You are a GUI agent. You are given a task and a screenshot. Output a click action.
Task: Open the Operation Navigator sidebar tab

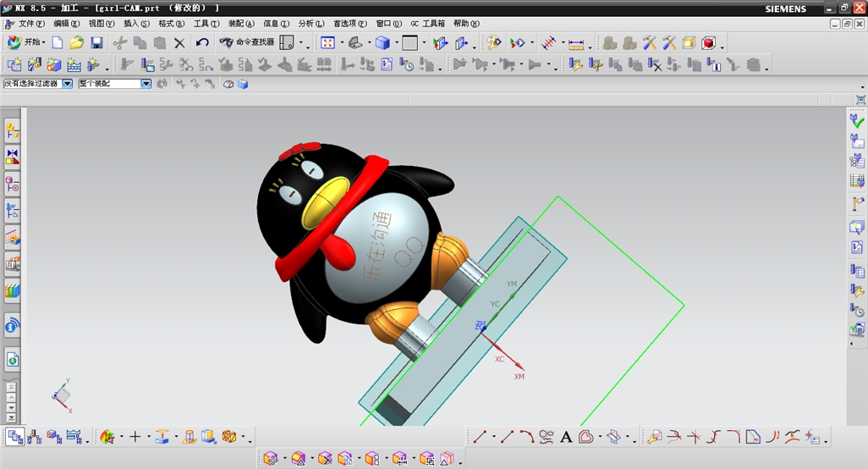point(12,211)
